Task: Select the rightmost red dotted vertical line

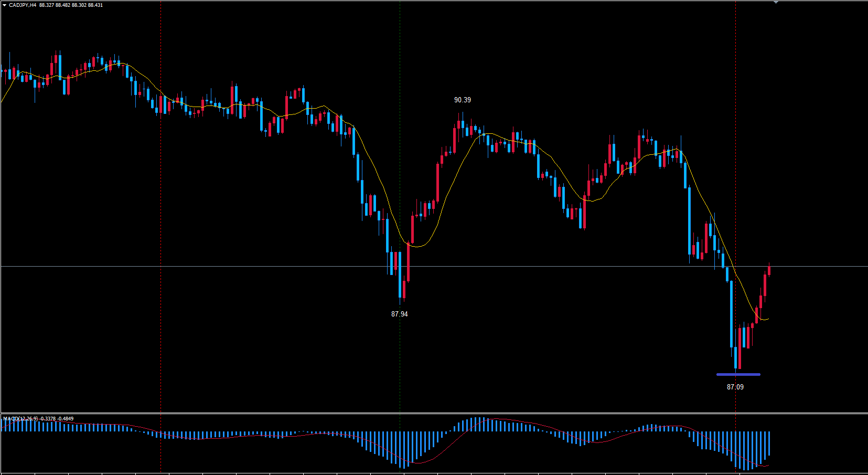Action: click(x=736, y=157)
